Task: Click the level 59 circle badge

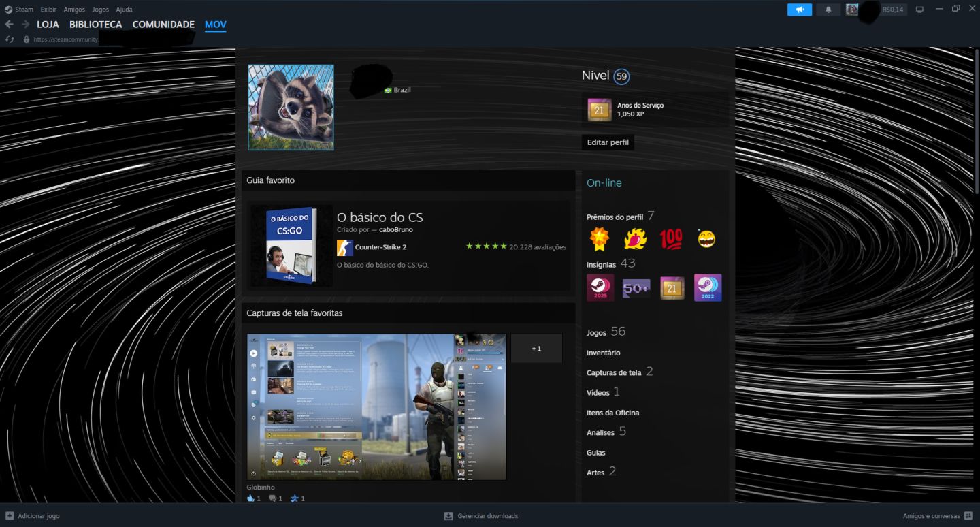Action: pos(621,76)
